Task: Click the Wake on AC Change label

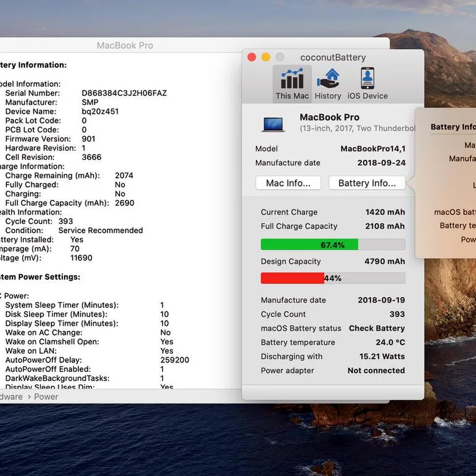Action: 44,333
